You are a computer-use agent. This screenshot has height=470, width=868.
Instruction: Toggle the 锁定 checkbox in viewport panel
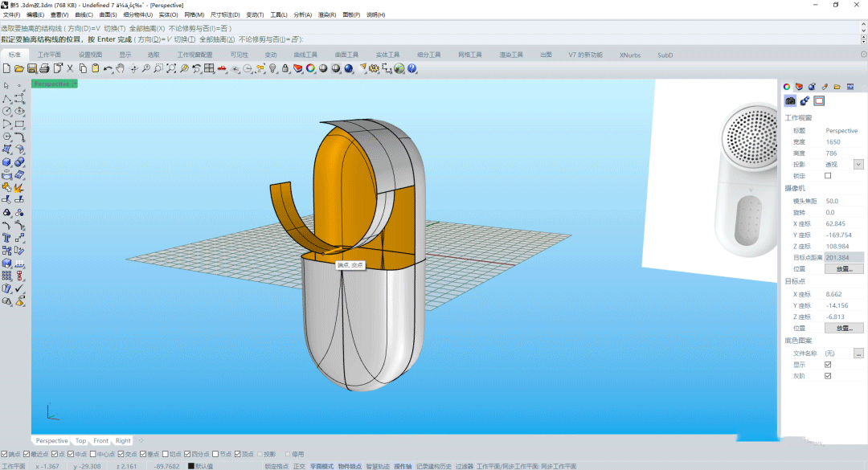click(828, 175)
